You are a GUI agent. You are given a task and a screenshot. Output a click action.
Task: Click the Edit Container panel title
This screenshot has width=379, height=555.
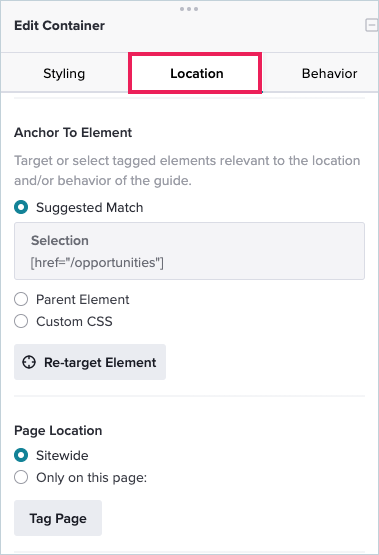pos(59,25)
